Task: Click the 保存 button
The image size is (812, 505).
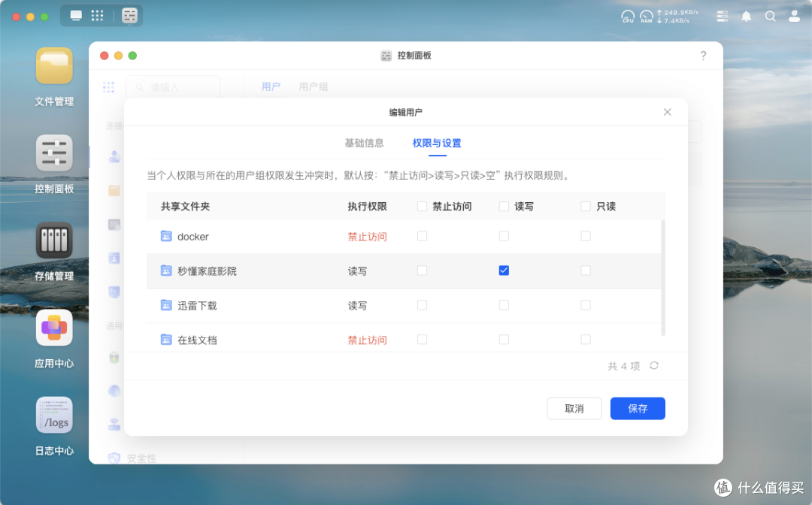Action: 638,409
